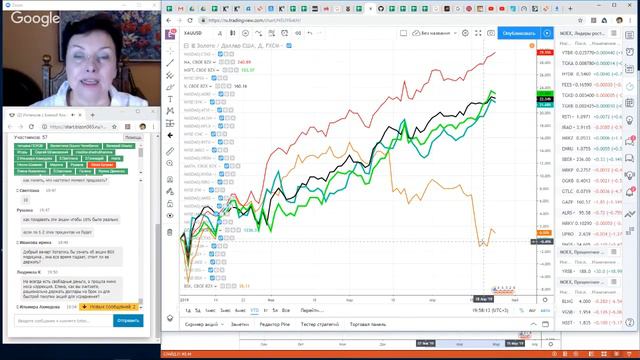Click the blue Опубликовать button
Image resolution: width=640 pixels, height=360 pixels.
(x=519, y=33)
